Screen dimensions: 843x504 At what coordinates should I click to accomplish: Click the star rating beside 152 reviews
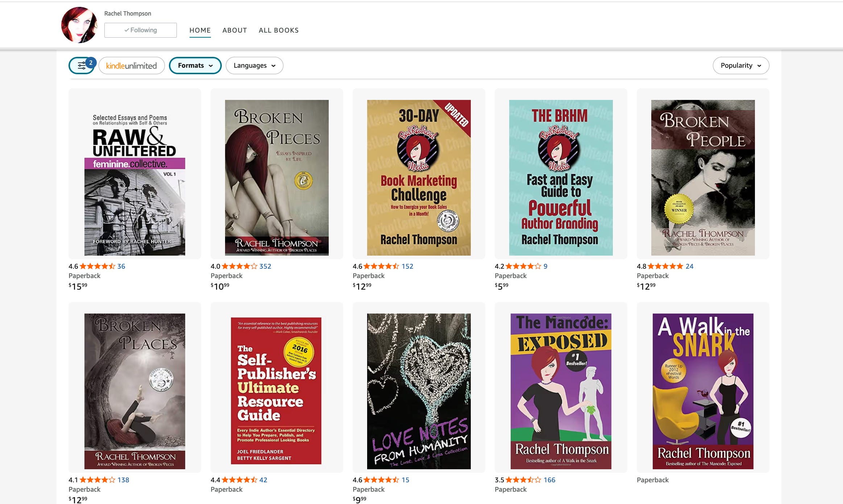pos(382,266)
